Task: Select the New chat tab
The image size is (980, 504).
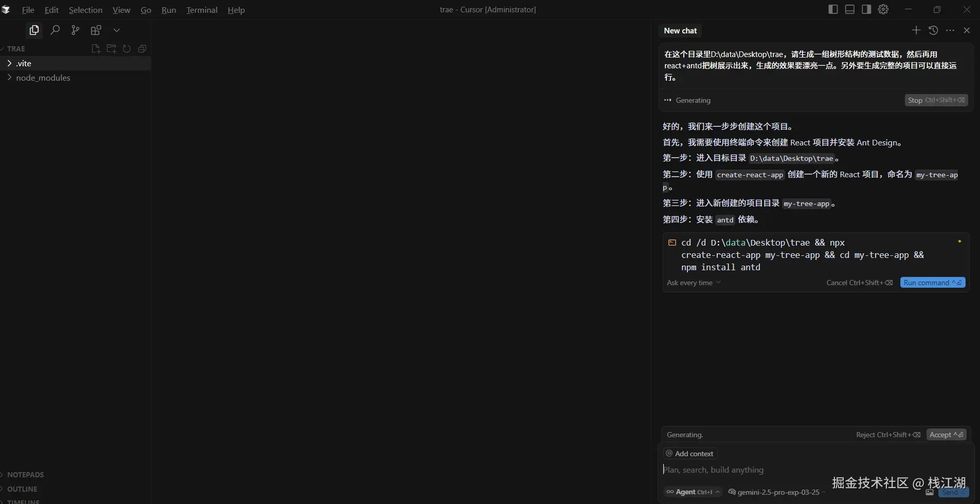Action: pos(680,31)
